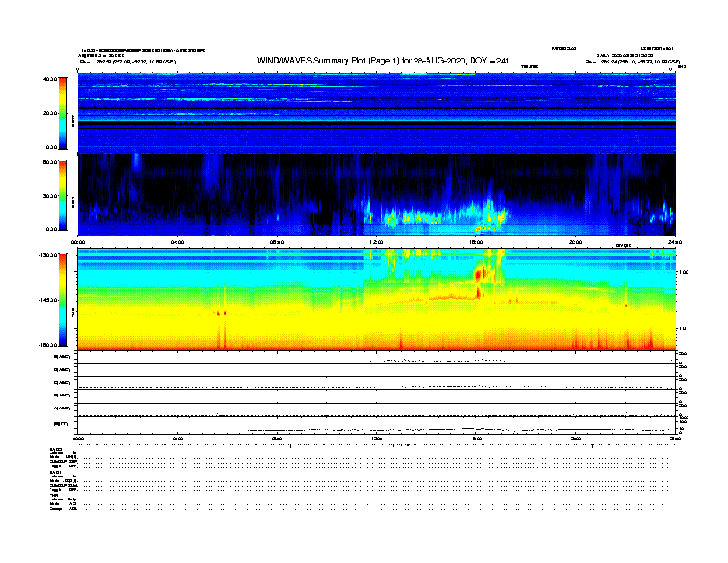Click the WIND/WAVES Summary Plot title
728x563 pixels.
pos(383,61)
